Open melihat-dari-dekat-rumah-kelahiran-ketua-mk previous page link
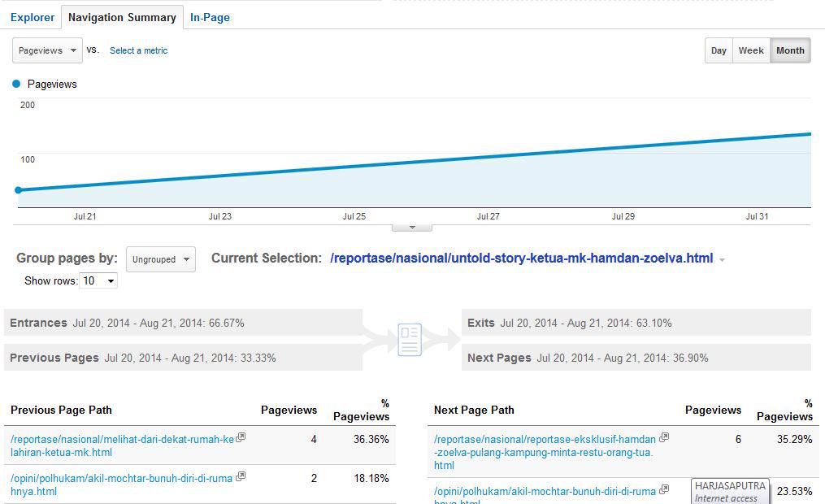Viewport: 825px width, 504px height. pyautogui.click(x=122, y=445)
